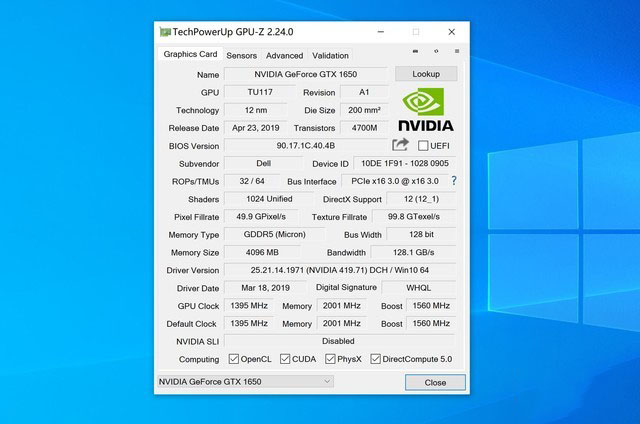Click the DirectX Support value 12 (12_1)
Viewport: 640px width, 424px height.
point(421,199)
